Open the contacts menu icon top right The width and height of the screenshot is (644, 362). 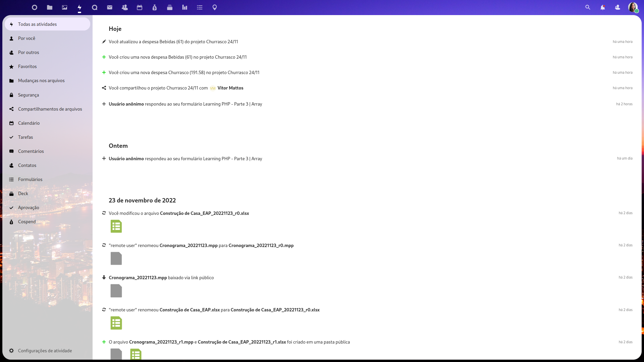(618, 7)
